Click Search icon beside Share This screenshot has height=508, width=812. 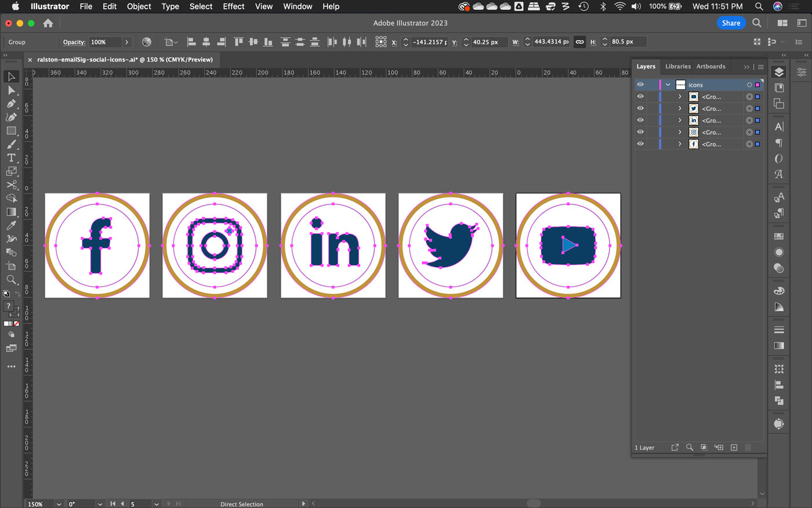pos(757,23)
